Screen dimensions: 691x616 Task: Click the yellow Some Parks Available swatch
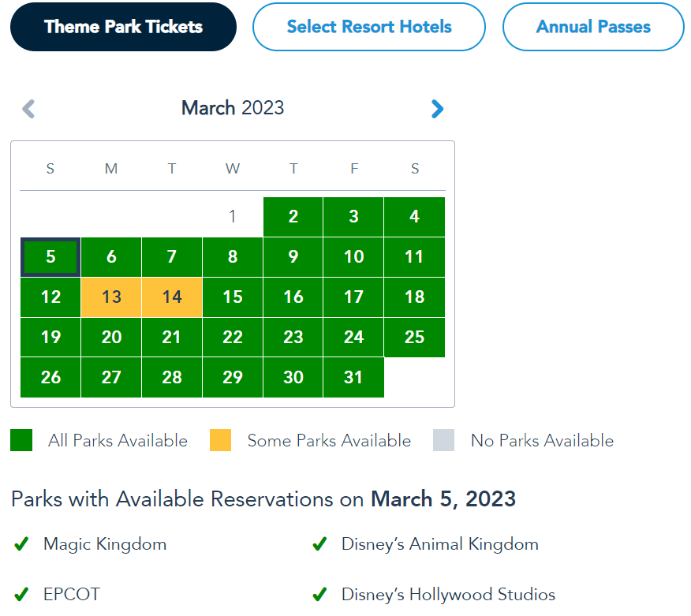tap(221, 441)
